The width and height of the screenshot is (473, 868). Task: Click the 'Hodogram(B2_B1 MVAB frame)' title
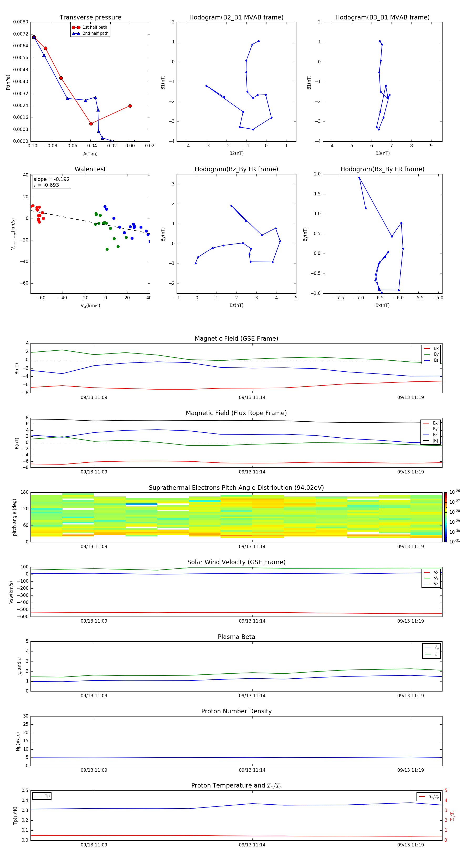(x=236, y=17)
